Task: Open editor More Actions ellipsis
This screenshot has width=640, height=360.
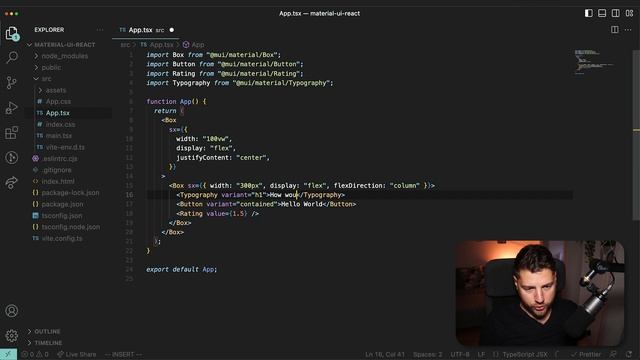Action: (628, 30)
